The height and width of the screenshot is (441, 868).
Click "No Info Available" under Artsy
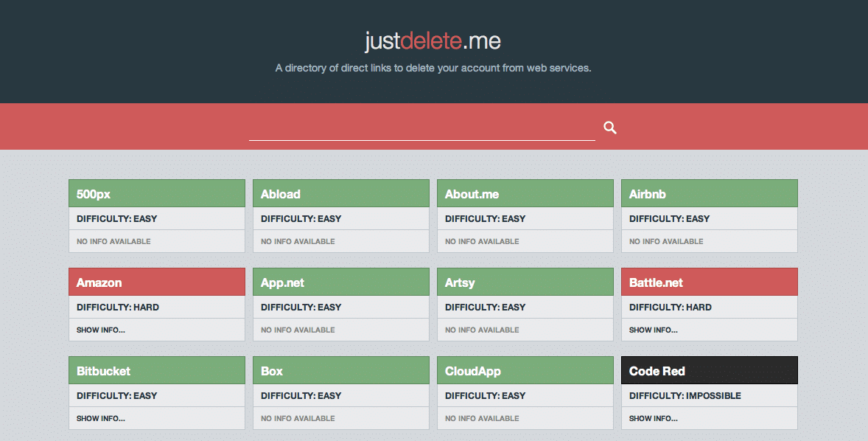(482, 330)
